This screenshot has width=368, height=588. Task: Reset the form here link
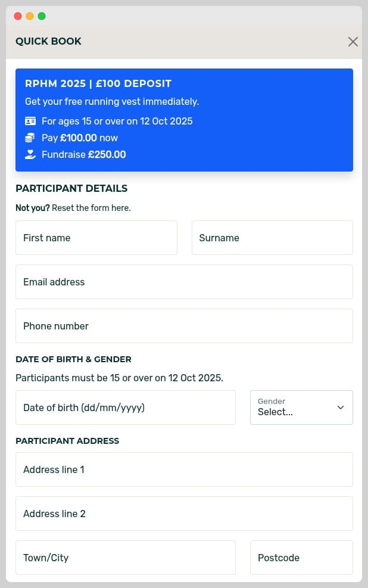click(92, 208)
